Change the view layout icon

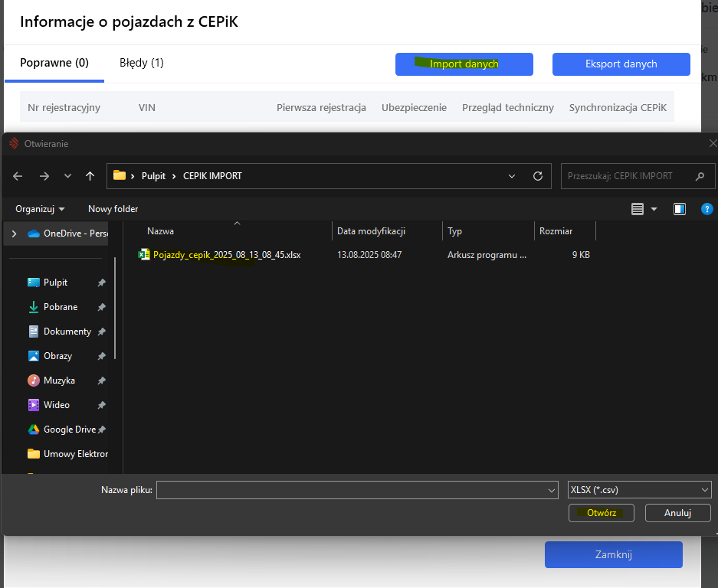click(x=638, y=209)
